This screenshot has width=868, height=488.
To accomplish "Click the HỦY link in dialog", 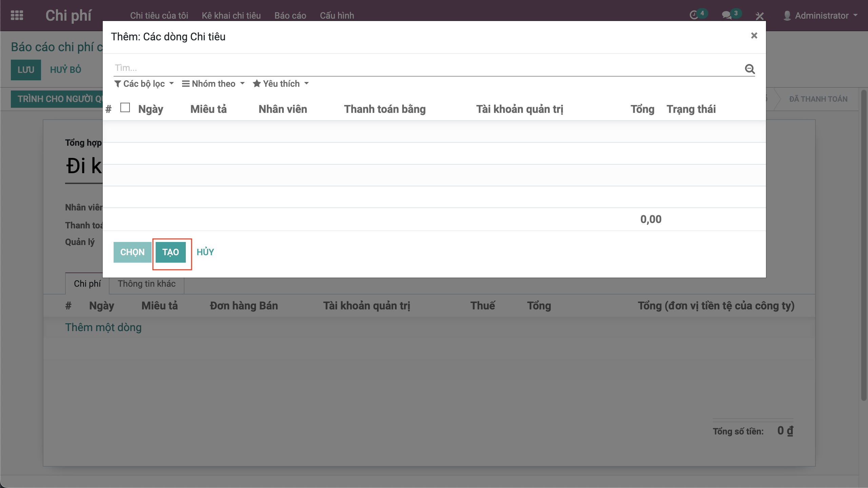I will [x=205, y=252].
